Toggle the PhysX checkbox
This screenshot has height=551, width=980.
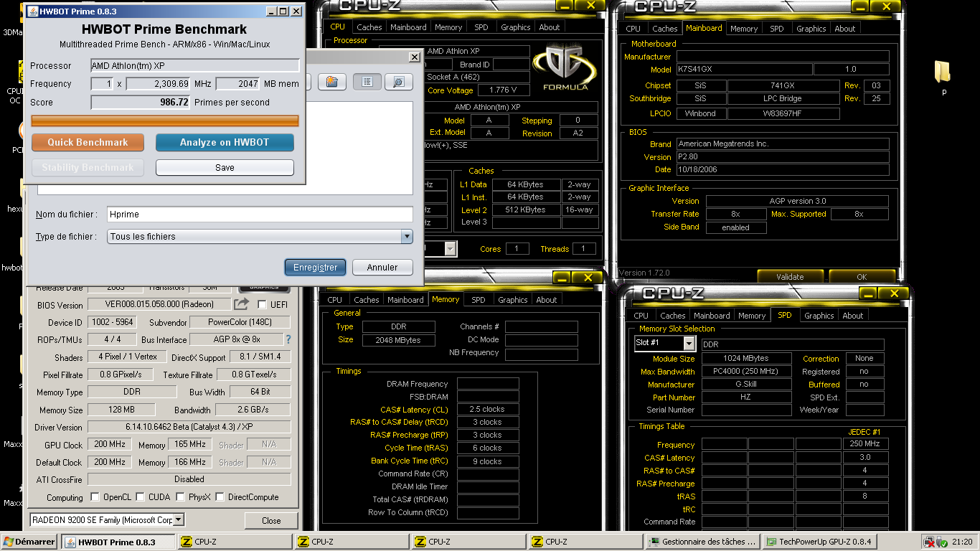pos(179,496)
